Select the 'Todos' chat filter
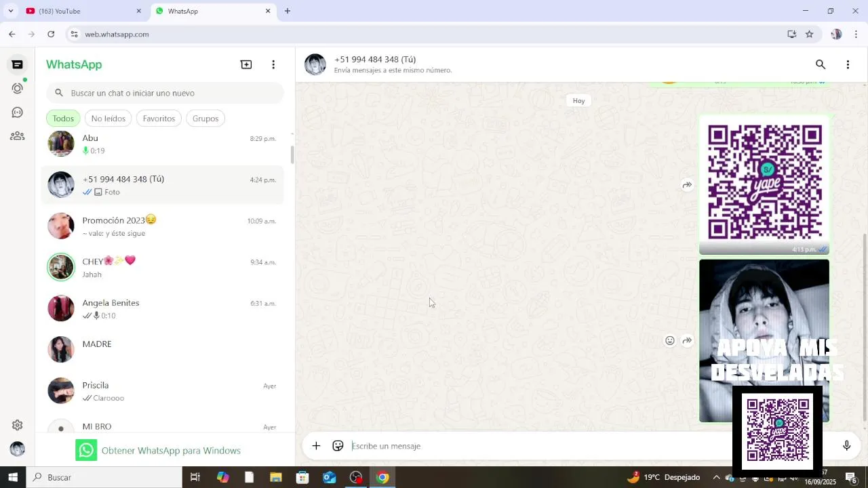 click(x=63, y=119)
